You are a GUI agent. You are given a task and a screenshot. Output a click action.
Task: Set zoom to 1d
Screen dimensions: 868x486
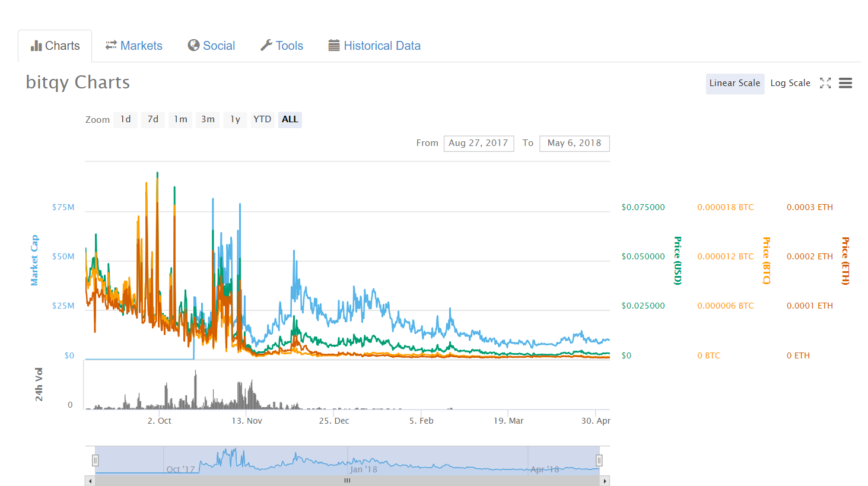pyautogui.click(x=126, y=119)
